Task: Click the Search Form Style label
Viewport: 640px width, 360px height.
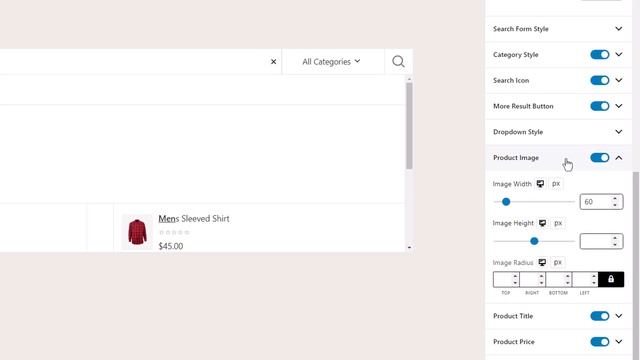Action: pyautogui.click(x=520, y=29)
